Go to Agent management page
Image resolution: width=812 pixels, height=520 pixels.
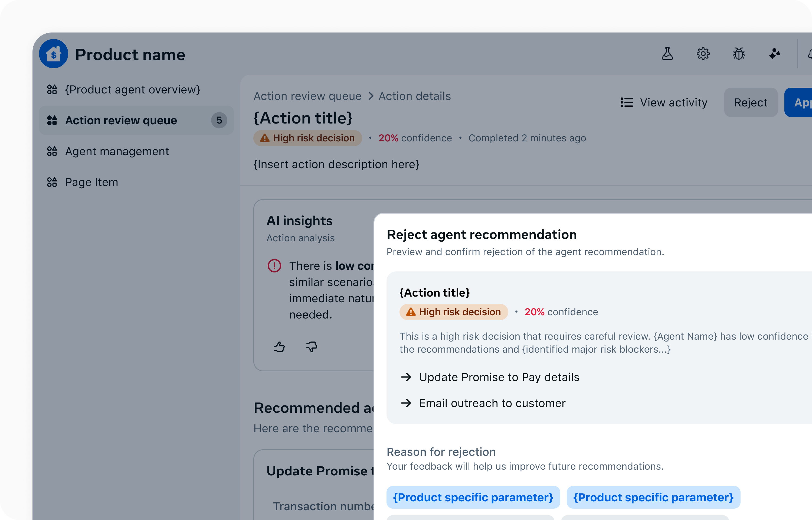(x=117, y=151)
